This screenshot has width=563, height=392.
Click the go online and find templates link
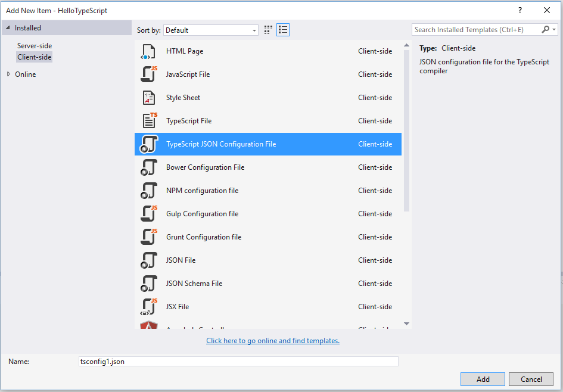pyautogui.click(x=272, y=340)
